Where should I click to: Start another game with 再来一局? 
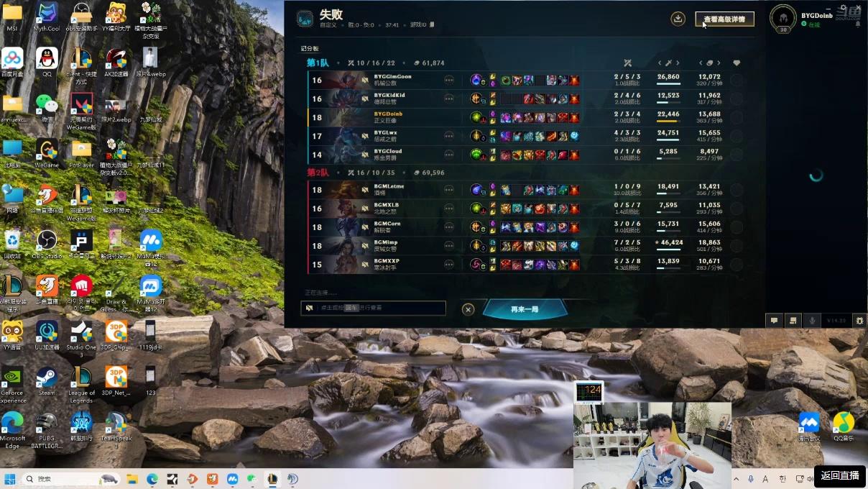tap(525, 309)
